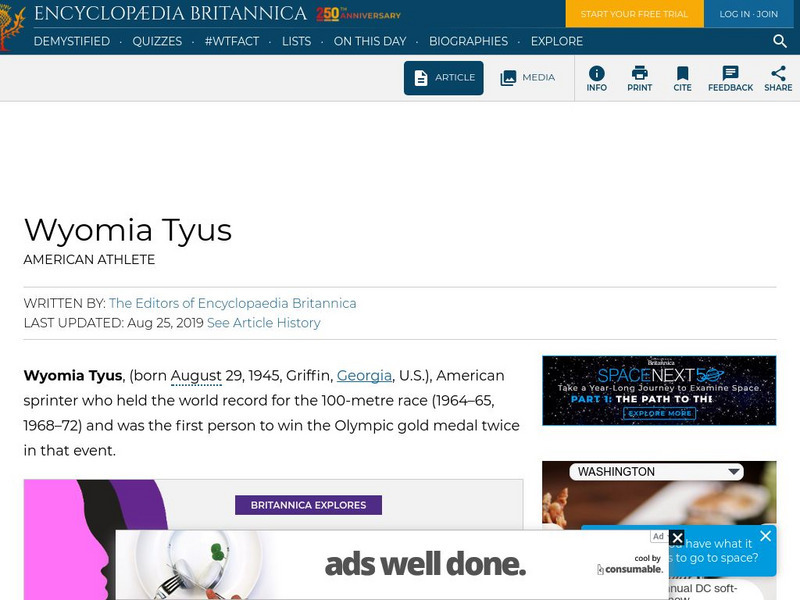Open Cite bookmark icon
This screenshot has width=800, height=600.
coord(682,79)
